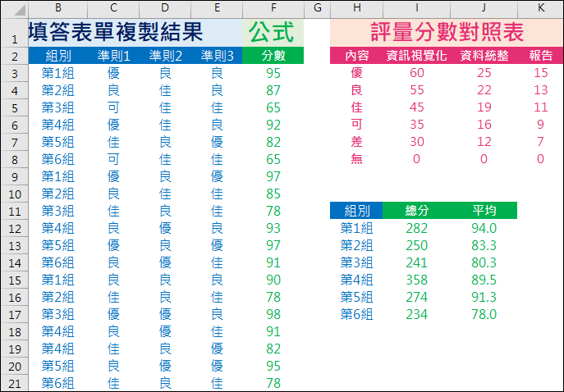Select column I header
Viewport: 564px width, 392px height.
click(416, 9)
